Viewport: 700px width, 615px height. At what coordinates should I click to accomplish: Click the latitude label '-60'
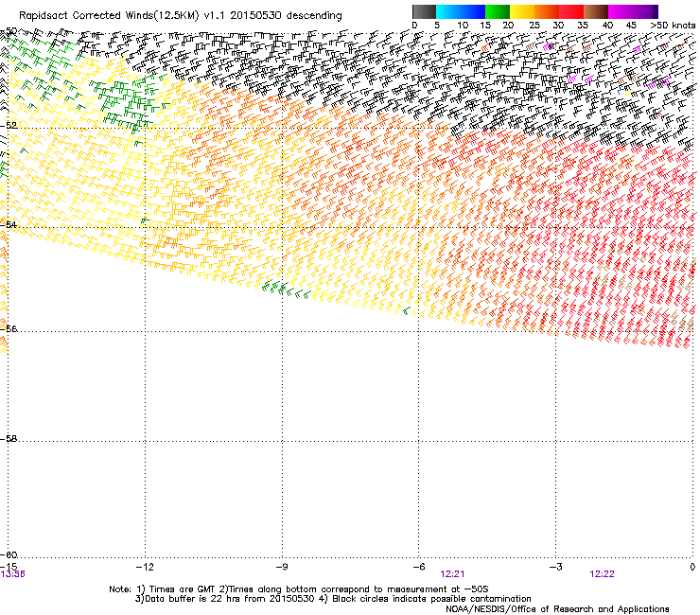pos(9,555)
